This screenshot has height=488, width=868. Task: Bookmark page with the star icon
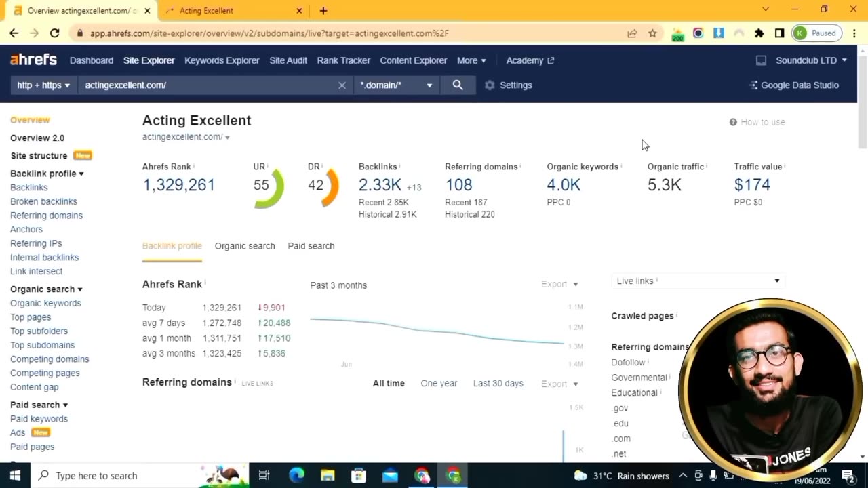652,33
